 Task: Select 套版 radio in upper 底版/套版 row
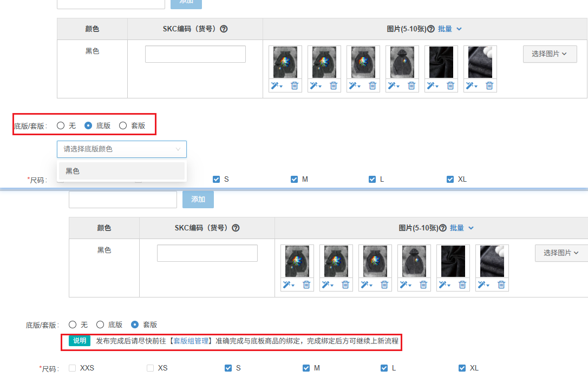[x=123, y=125]
